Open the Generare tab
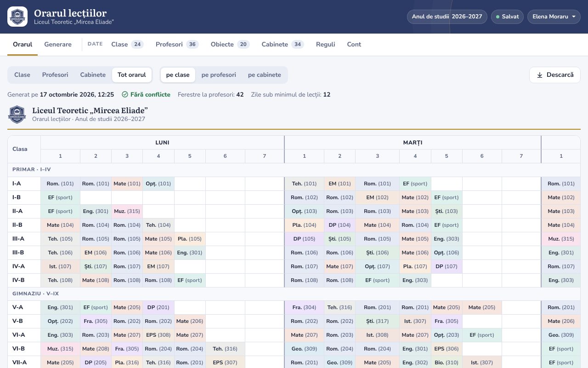Viewport: 588px width, 368px height. coord(58,44)
